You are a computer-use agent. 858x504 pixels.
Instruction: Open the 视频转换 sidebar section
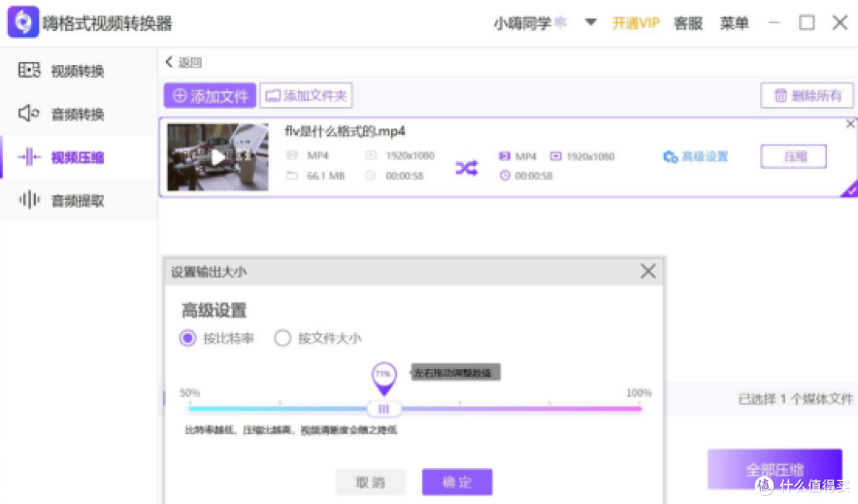click(78, 71)
